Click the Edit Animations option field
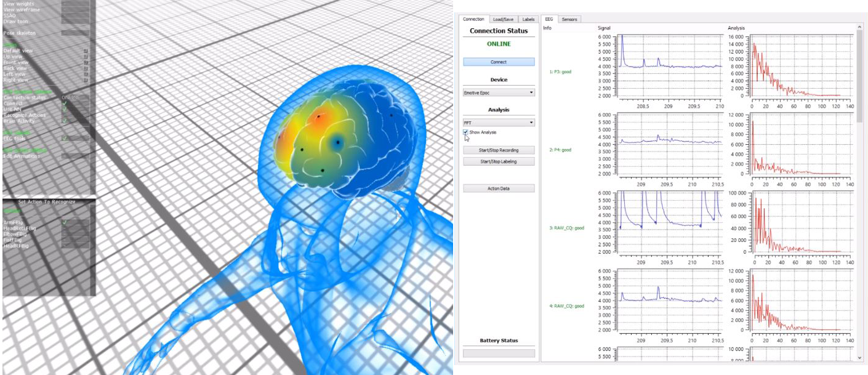The height and width of the screenshot is (375, 868). (75, 156)
